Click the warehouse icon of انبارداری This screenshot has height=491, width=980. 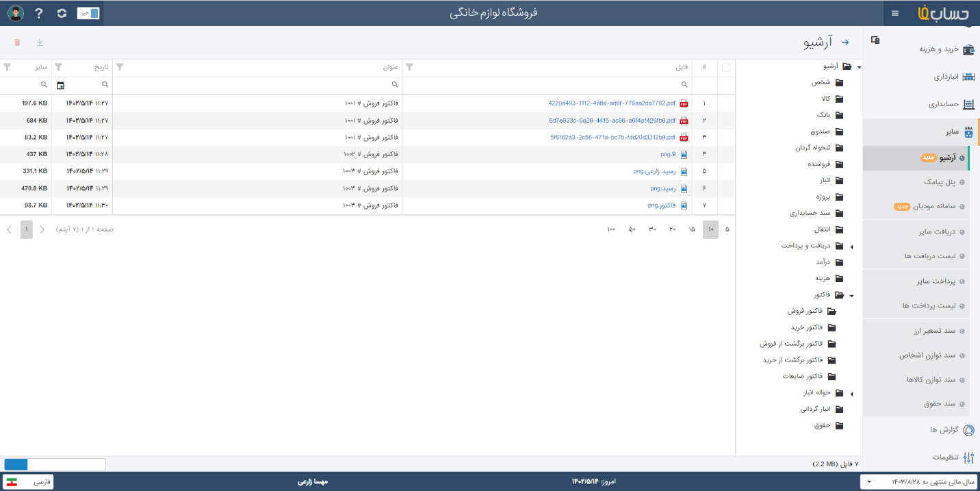point(968,77)
